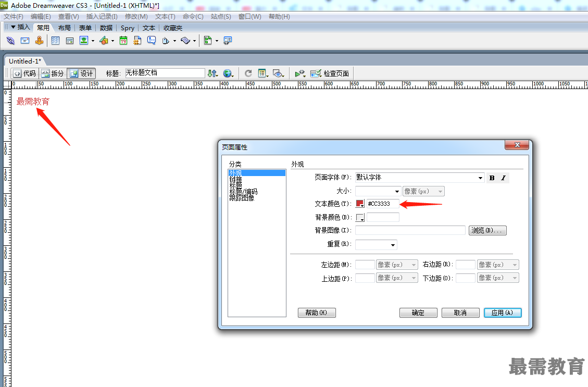The image size is (588, 387).
Task: Click the Templates icon
Action: tap(208, 41)
